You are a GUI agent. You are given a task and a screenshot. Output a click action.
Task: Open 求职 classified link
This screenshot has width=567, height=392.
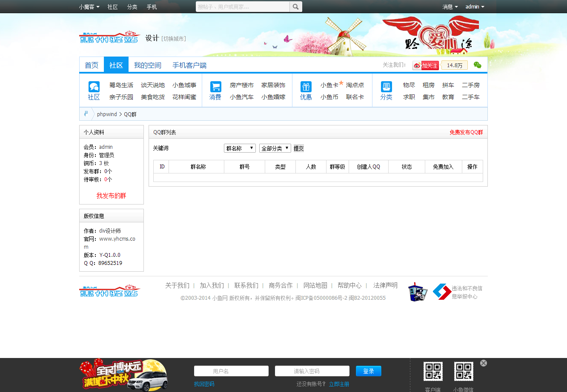click(409, 97)
